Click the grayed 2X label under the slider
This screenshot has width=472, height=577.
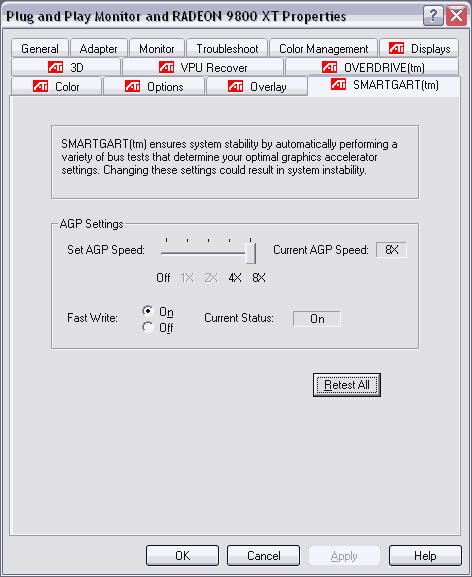pos(211,277)
